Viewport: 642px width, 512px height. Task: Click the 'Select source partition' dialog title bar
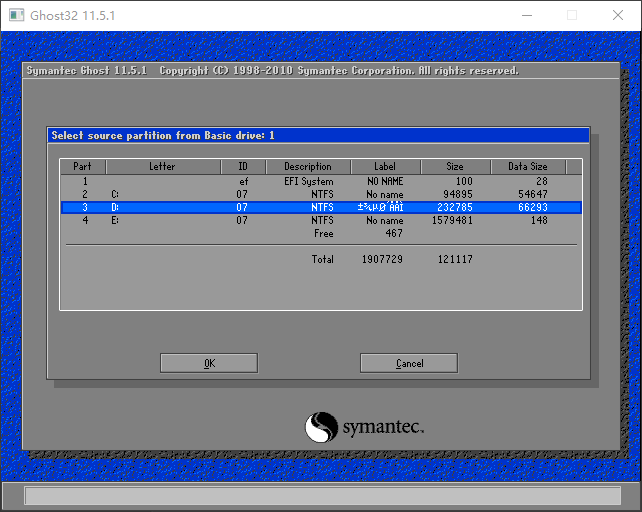[x=318, y=135]
